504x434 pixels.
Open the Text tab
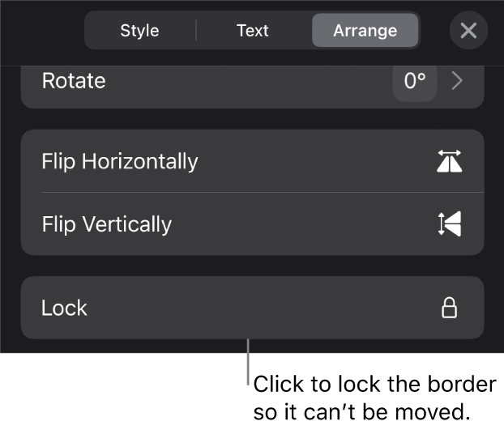coord(252,31)
